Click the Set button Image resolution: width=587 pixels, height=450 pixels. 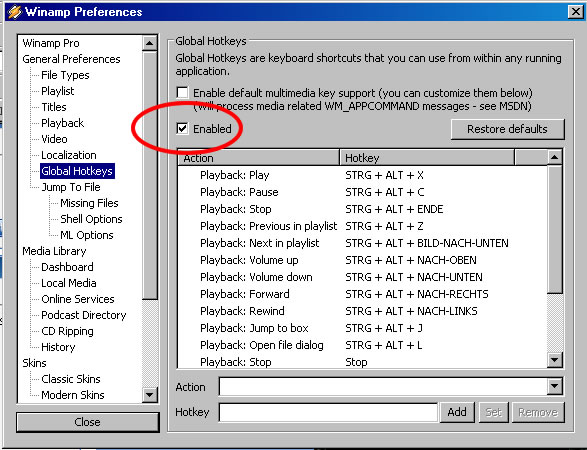pos(493,412)
